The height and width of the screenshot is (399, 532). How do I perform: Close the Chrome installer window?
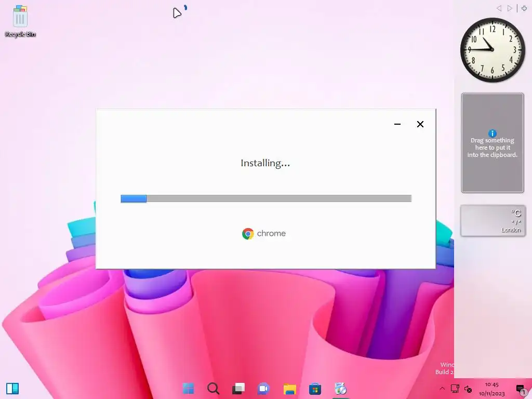tap(420, 124)
